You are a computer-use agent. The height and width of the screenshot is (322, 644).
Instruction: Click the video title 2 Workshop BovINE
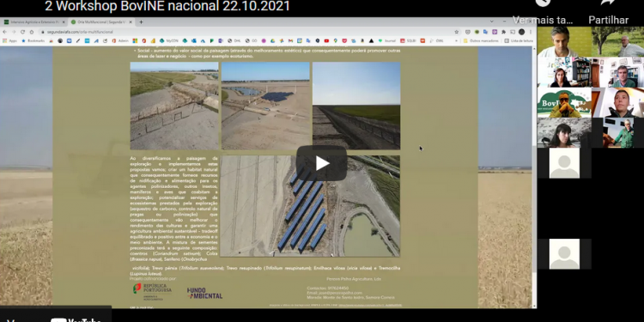(x=167, y=6)
